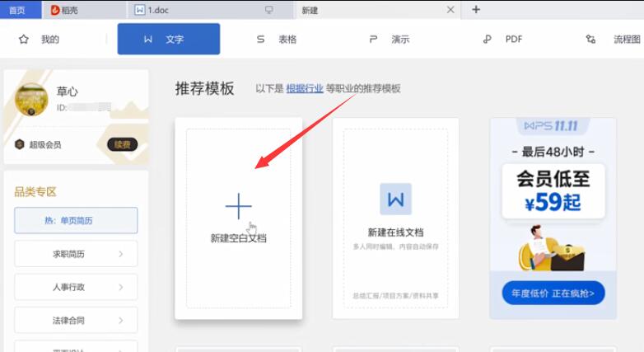Select the 表格 spreadsheet category
Viewport: 644px width, 352px height.
pyautogui.click(x=277, y=40)
